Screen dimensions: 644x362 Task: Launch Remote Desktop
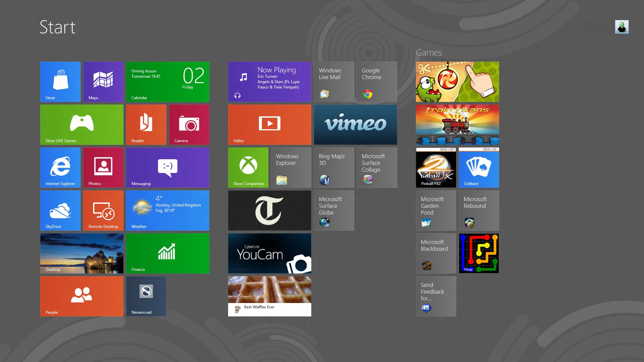[x=103, y=210]
